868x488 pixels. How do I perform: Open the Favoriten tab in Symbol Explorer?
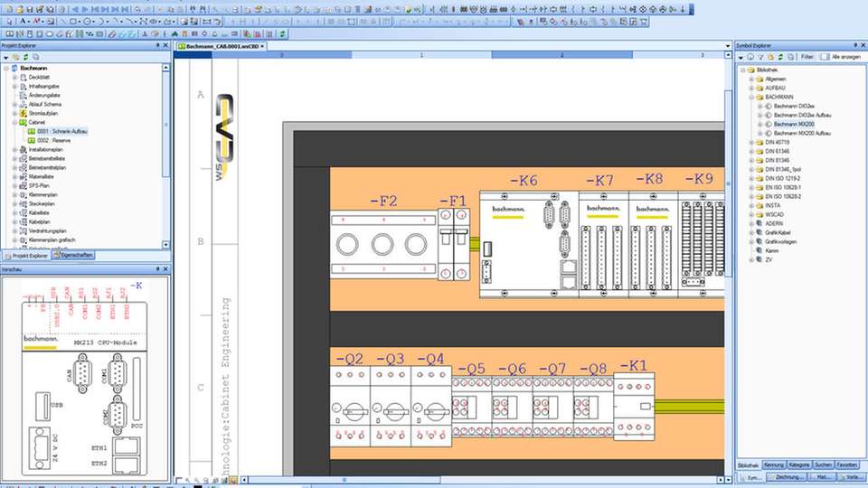(847, 465)
